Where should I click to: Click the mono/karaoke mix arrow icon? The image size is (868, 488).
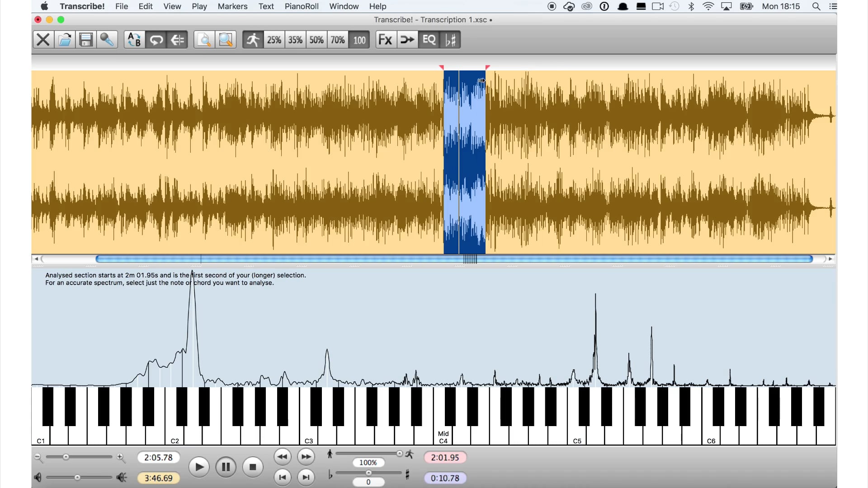click(407, 40)
